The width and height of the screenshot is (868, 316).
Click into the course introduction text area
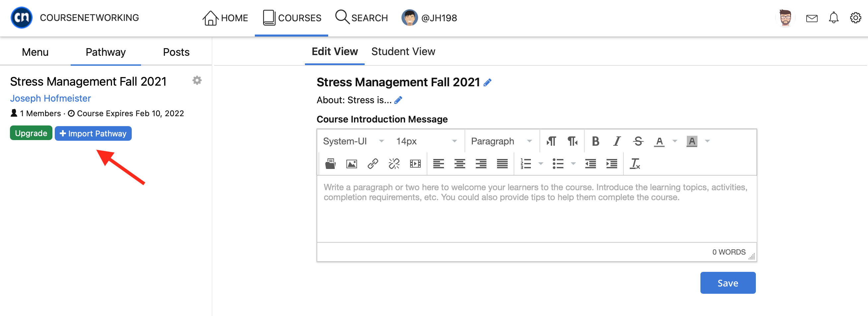coord(537,208)
